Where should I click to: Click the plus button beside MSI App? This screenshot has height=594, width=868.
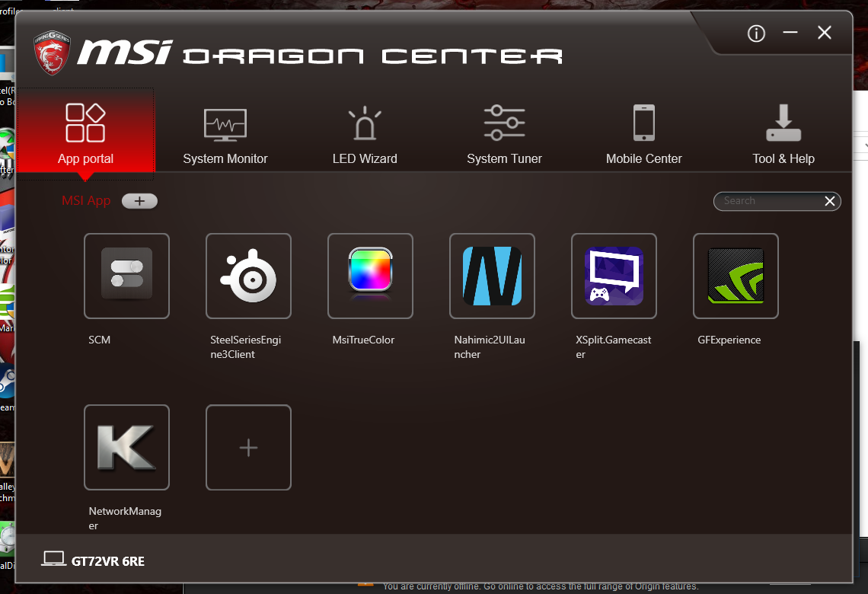click(x=139, y=201)
